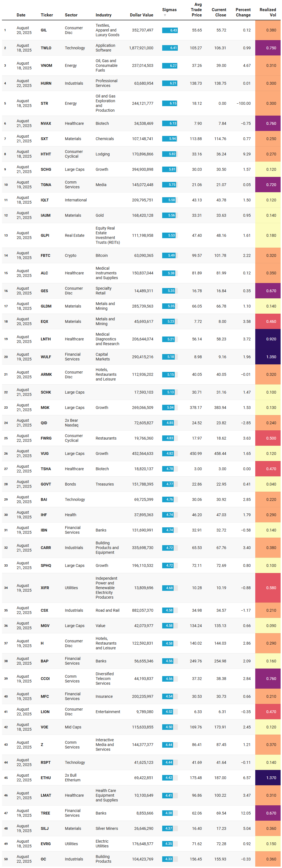
Task: Sort table by the Date column header
Action: (x=21, y=15)
